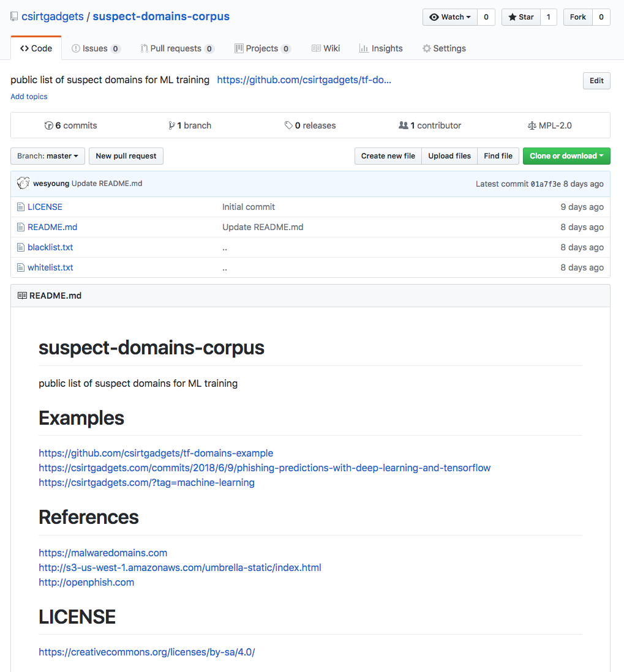View the 6 commits history
This screenshot has width=624, height=672.
coord(71,125)
